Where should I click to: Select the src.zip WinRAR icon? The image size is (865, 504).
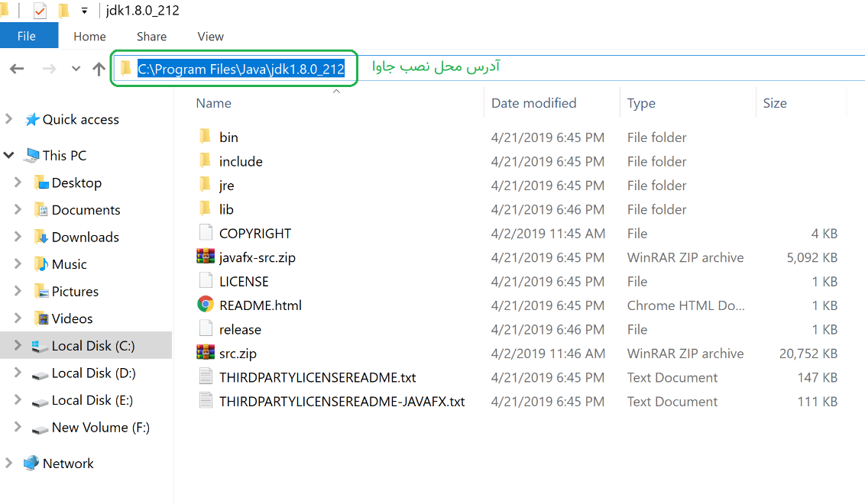tap(206, 352)
